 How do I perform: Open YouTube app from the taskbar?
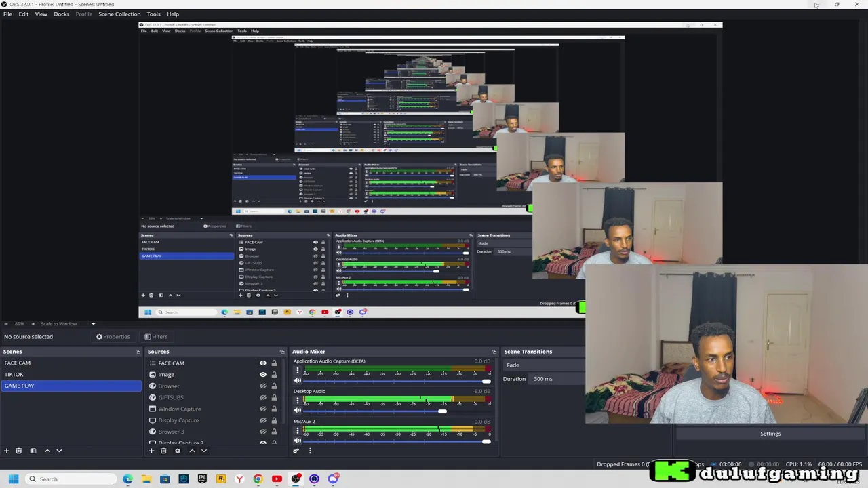tap(277, 479)
